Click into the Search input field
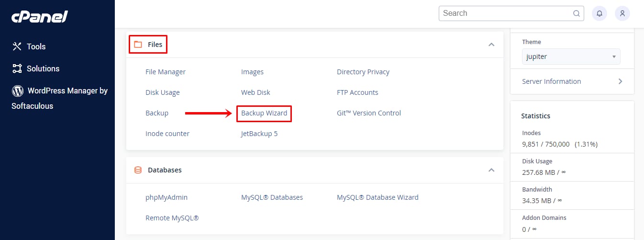The image size is (644, 240). click(505, 13)
